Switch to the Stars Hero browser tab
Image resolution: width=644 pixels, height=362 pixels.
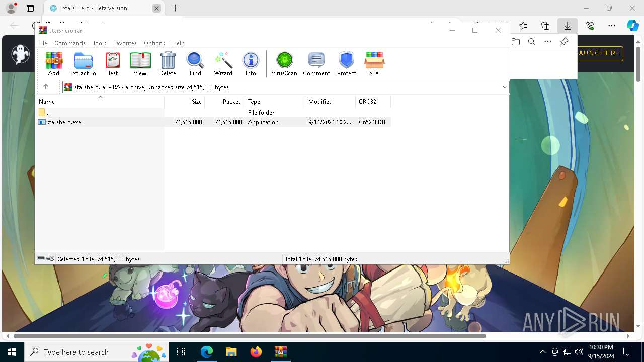point(103,8)
